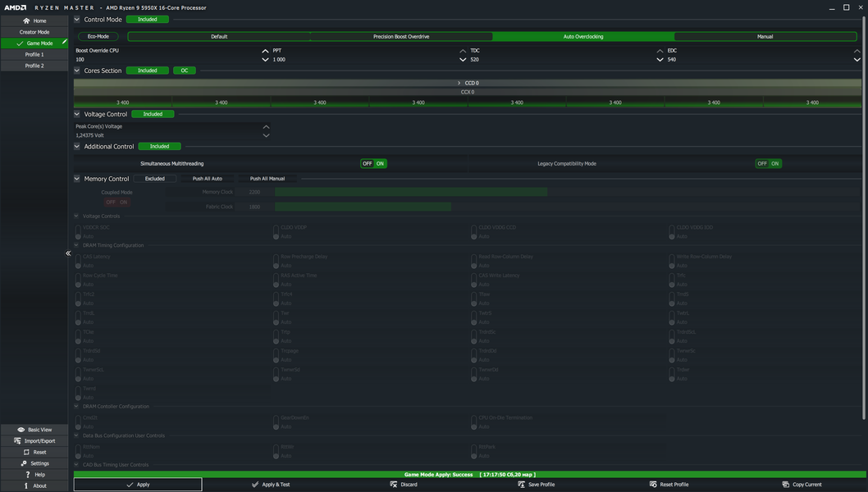Collapse the Control Mode section
Image resolution: width=868 pixels, height=492 pixels.
(x=77, y=20)
